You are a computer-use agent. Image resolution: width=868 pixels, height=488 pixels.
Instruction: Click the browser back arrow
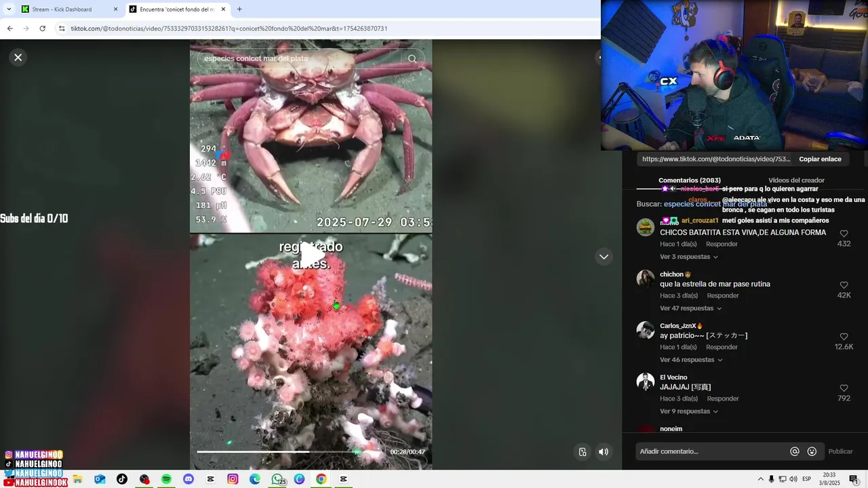(9, 28)
